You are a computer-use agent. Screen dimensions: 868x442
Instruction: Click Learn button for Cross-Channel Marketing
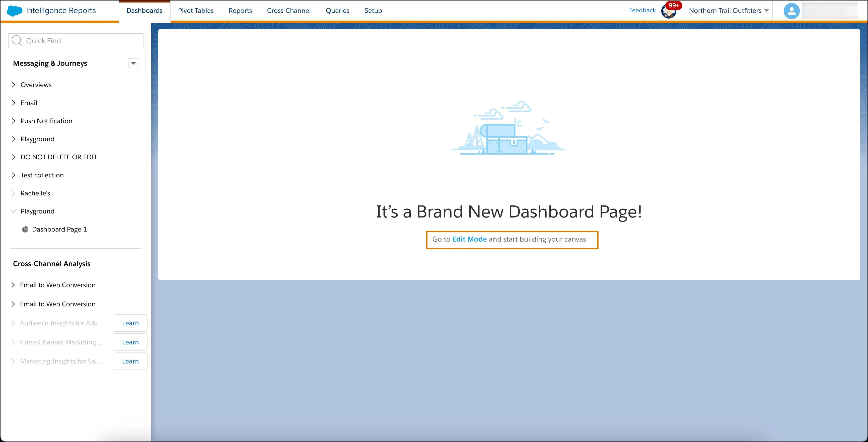pyautogui.click(x=130, y=342)
